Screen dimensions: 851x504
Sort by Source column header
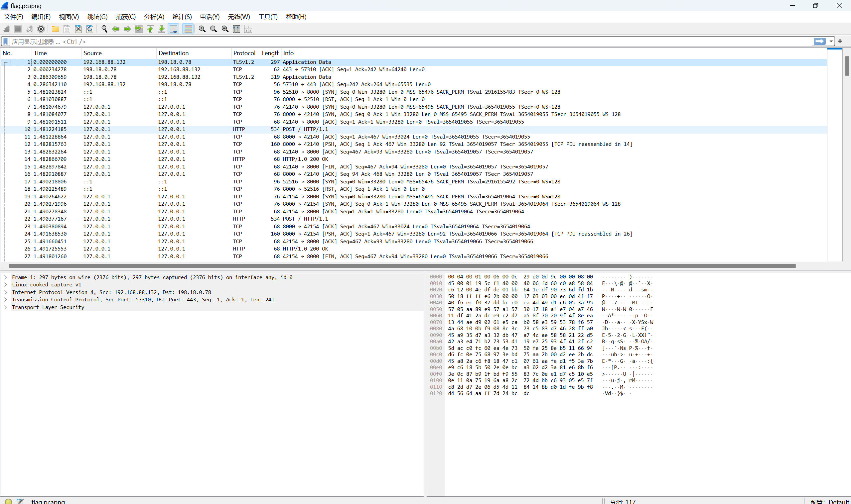coord(119,53)
